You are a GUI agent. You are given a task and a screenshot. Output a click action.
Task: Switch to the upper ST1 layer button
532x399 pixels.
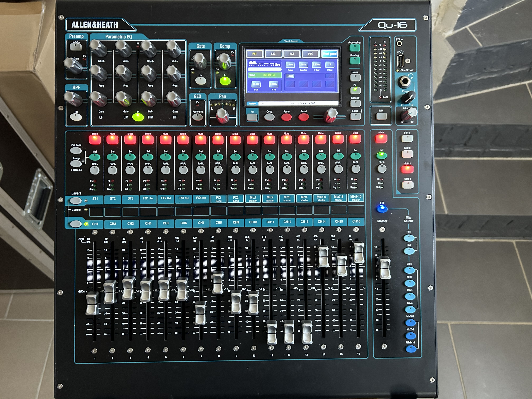75,200
